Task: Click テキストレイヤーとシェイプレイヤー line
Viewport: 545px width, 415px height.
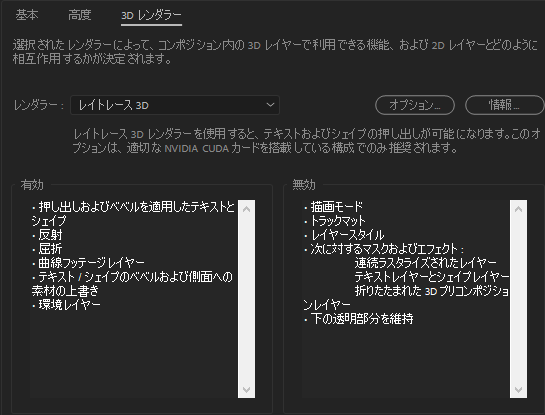Action: click(x=432, y=277)
